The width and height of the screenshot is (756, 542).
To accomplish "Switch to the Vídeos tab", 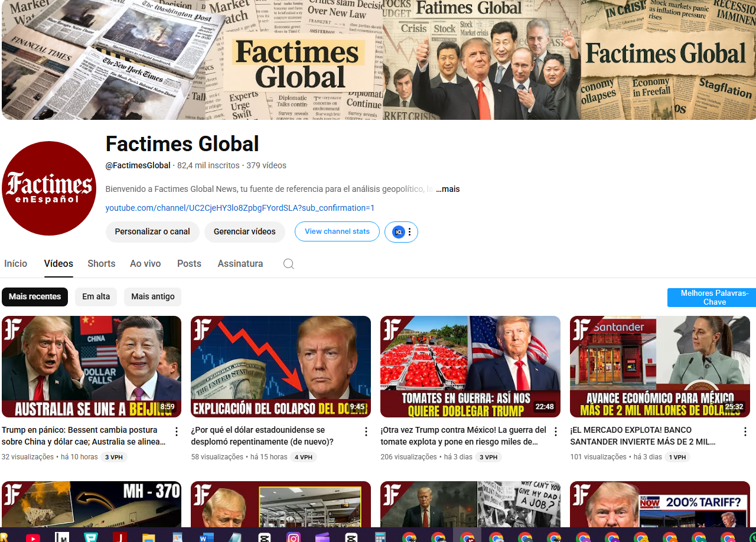I will [58, 263].
